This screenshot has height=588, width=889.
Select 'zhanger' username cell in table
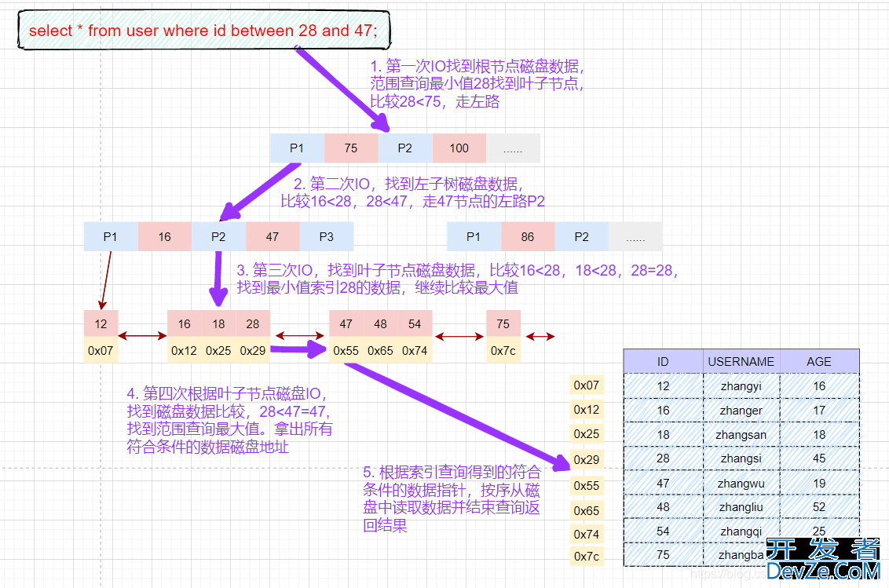[x=741, y=410]
